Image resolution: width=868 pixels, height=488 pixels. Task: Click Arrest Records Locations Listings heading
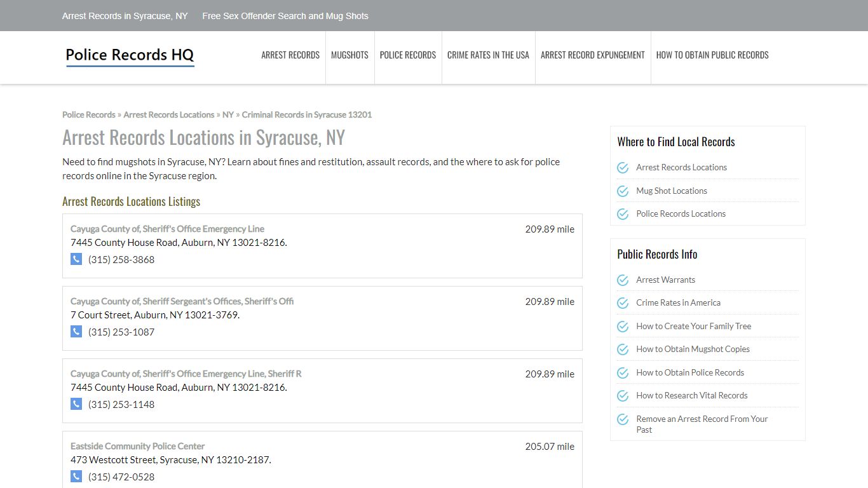132,201
